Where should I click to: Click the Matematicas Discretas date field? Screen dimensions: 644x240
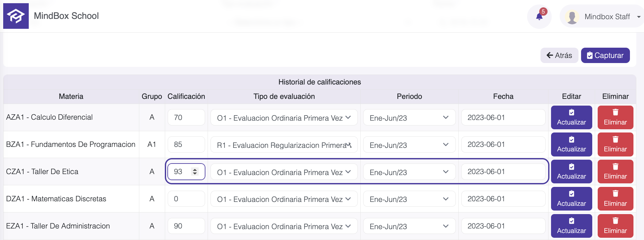503,199
